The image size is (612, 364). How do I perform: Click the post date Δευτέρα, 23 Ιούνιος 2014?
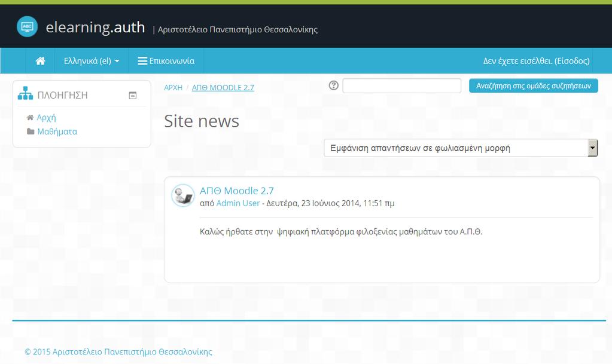pos(330,203)
